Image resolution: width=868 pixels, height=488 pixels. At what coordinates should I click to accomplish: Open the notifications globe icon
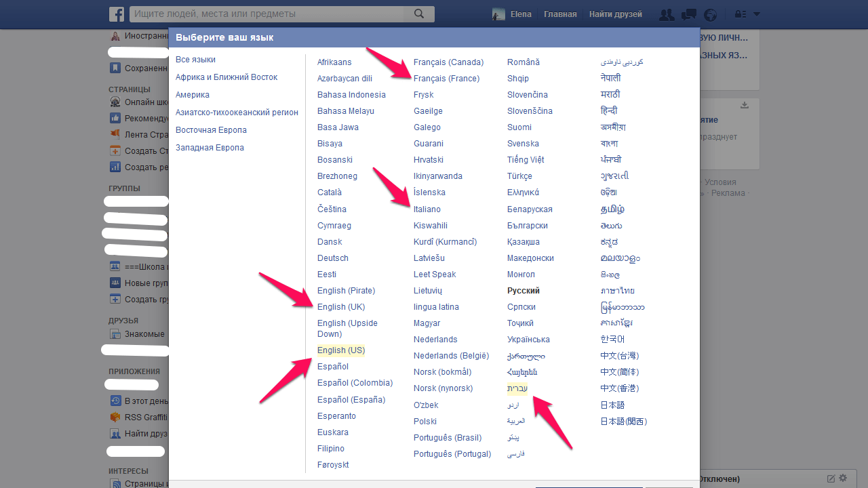(x=710, y=14)
